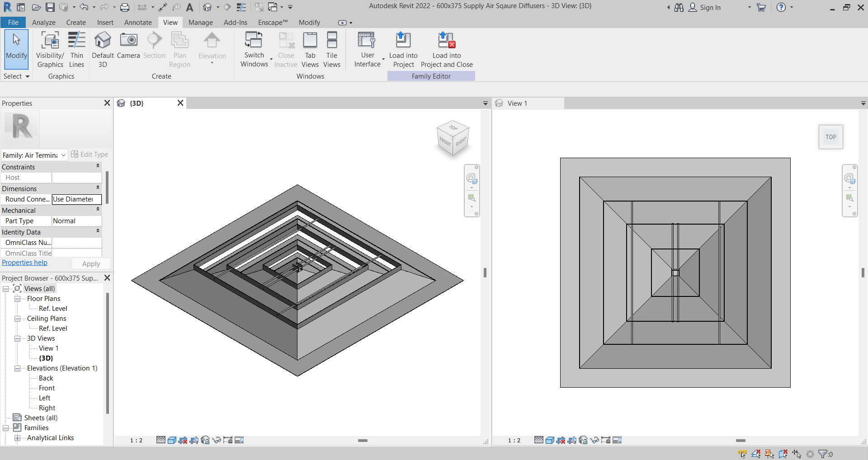The image size is (868, 460).
Task: Click the Camera ribbon tool
Action: (x=128, y=45)
